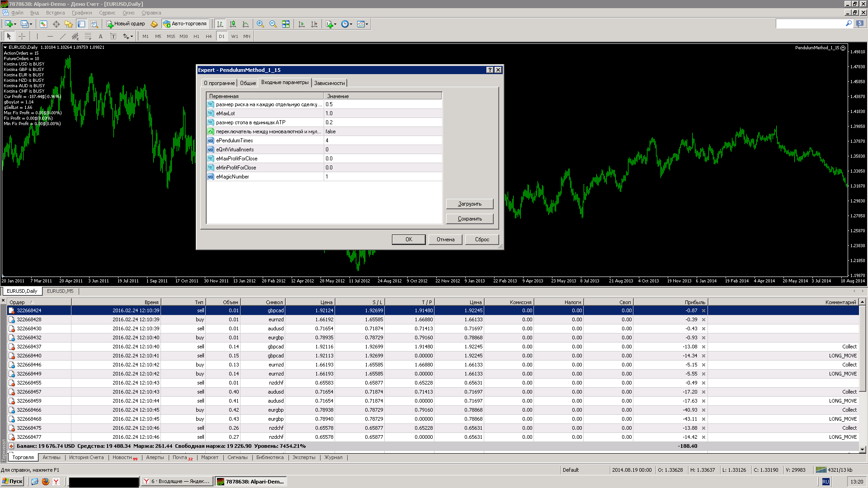868x488 pixels.
Task: Select the H4 timeframe
Action: (208, 36)
